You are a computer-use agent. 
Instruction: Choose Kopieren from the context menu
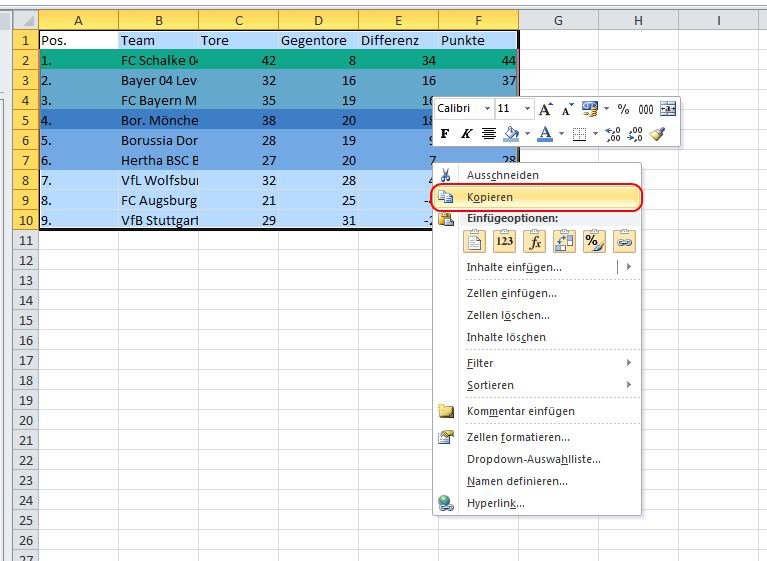pyautogui.click(x=537, y=197)
